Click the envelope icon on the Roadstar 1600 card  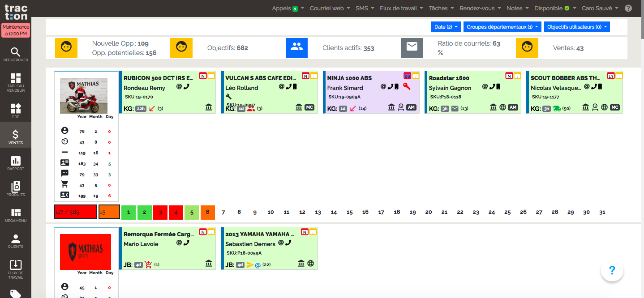455,108
